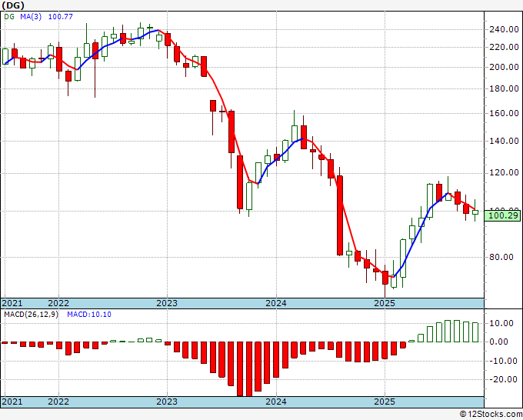Image resolution: width=523 pixels, height=420 pixels.
Task: Click 2024 on the price chart time axis
Action: pyautogui.click(x=276, y=303)
